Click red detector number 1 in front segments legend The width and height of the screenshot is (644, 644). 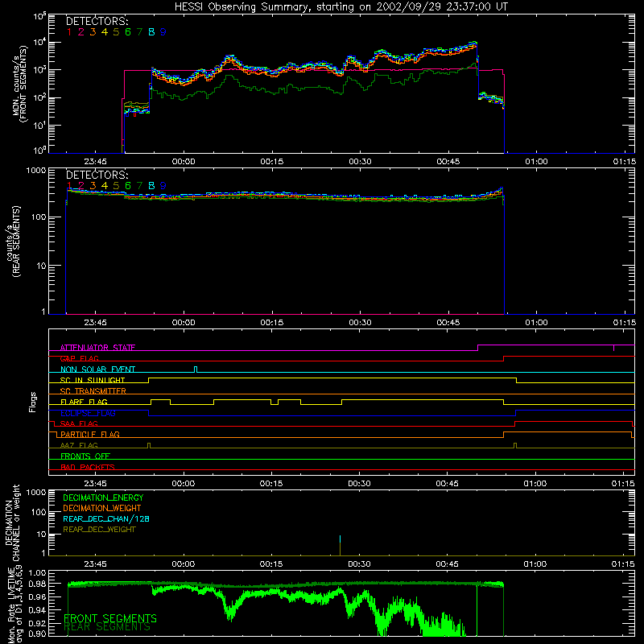[69, 32]
